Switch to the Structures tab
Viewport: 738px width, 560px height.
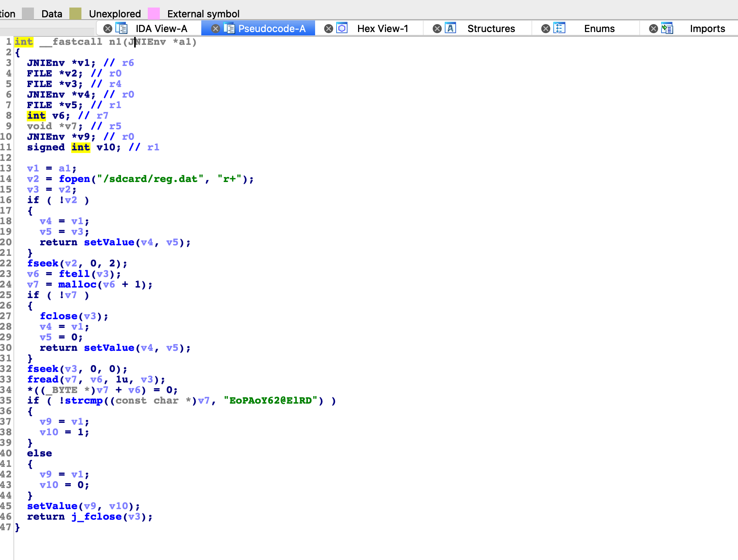(491, 29)
